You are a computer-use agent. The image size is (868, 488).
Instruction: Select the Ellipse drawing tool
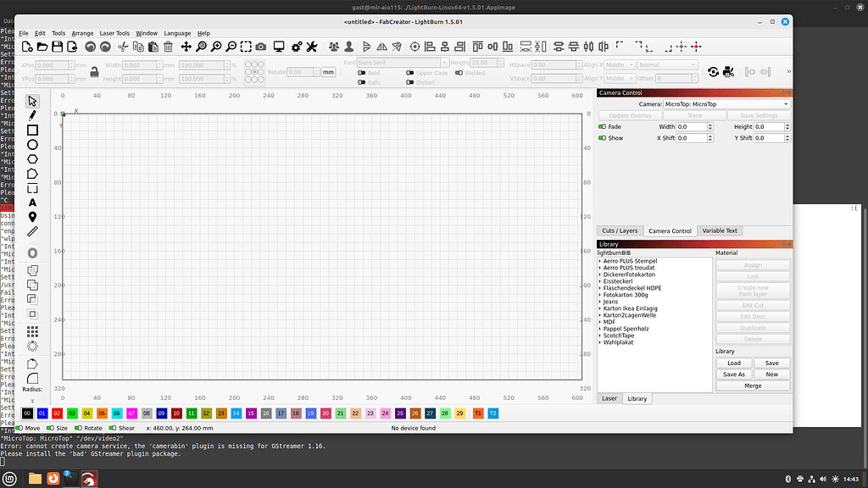[x=32, y=144]
